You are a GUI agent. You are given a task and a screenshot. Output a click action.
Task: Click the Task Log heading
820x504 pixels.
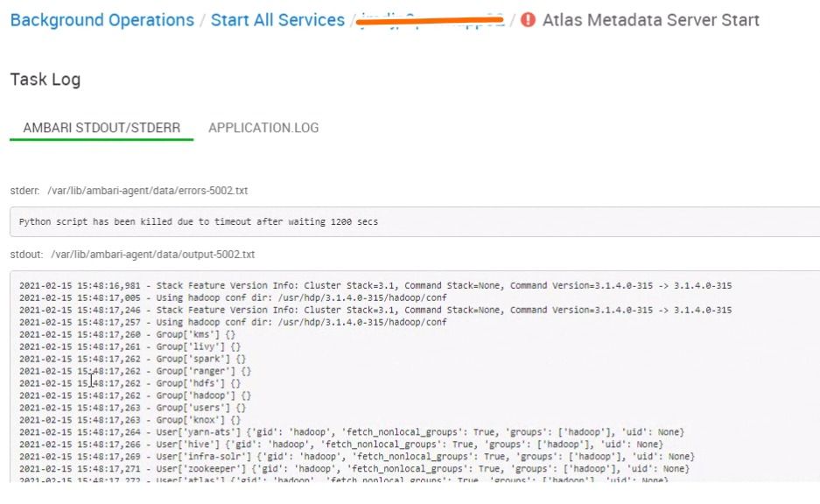[46, 79]
